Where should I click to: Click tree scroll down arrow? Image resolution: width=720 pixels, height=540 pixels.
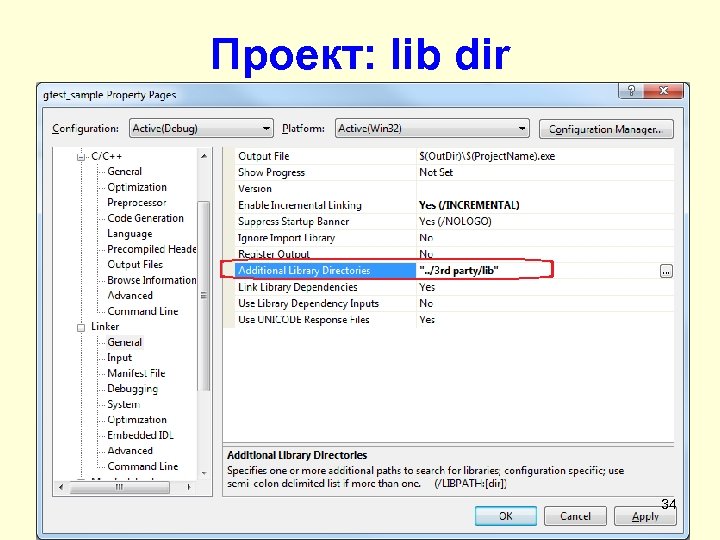pos(204,473)
